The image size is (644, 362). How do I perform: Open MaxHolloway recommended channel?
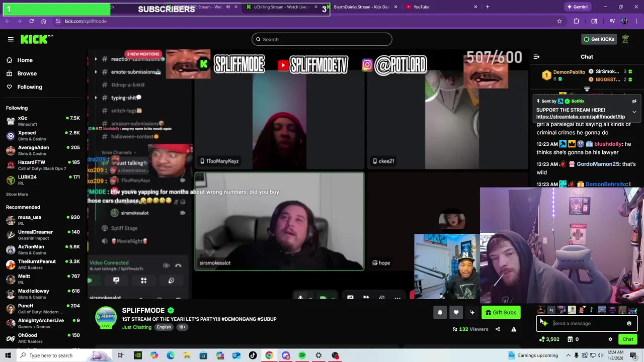(x=43, y=294)
